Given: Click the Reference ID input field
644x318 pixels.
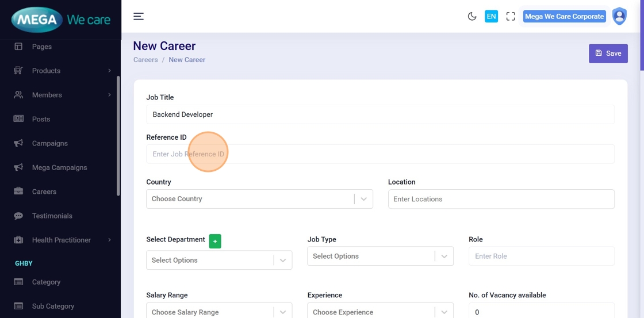Looking at the screenshot, I should [x=380, y=154].
